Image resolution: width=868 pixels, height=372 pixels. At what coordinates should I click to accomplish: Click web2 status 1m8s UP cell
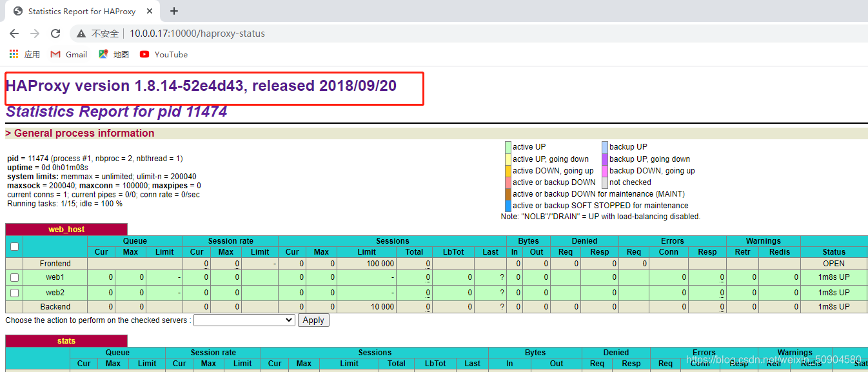click(834, 293)
